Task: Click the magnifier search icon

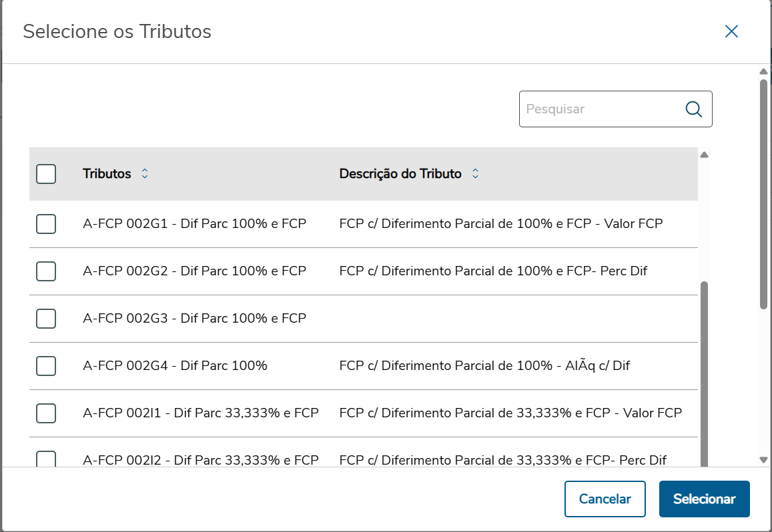Action: [x=694, y=109]
